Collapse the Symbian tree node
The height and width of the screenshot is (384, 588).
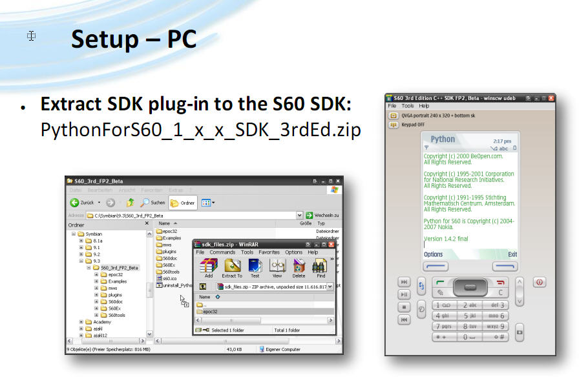pos(74,234)
